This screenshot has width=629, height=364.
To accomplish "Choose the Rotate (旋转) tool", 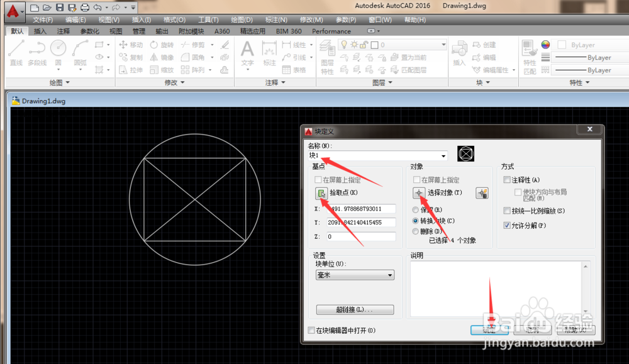I will click(x=162, y=45).
